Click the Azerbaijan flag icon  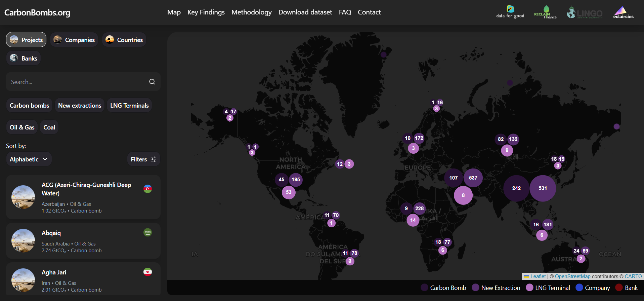(x=147, y=189)
